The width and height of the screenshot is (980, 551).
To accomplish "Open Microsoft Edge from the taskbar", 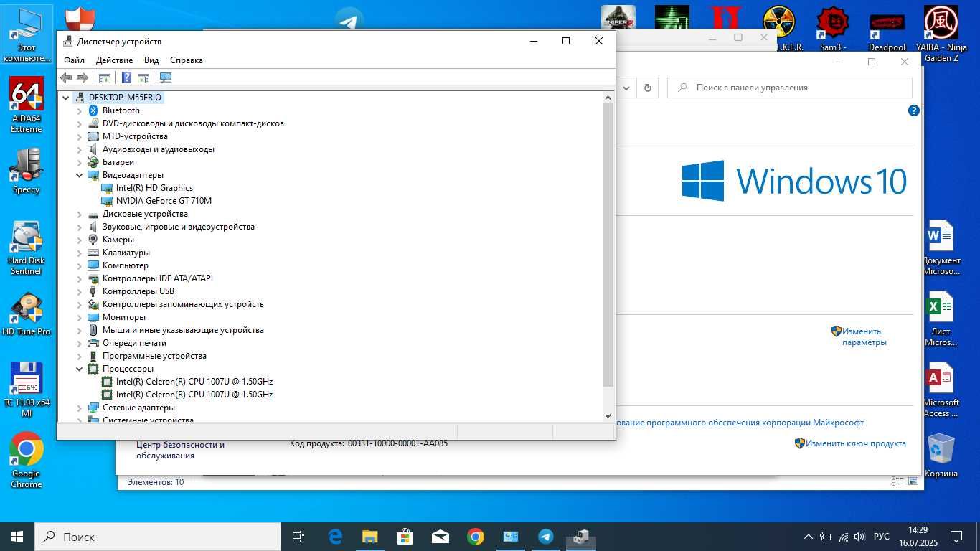I will tap(335, 536).
